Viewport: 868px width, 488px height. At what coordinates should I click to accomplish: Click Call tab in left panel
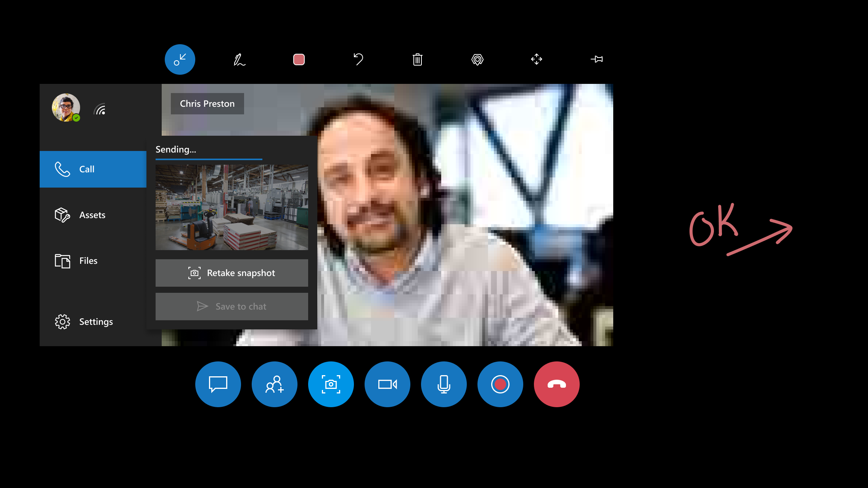(x=92, y=169)
